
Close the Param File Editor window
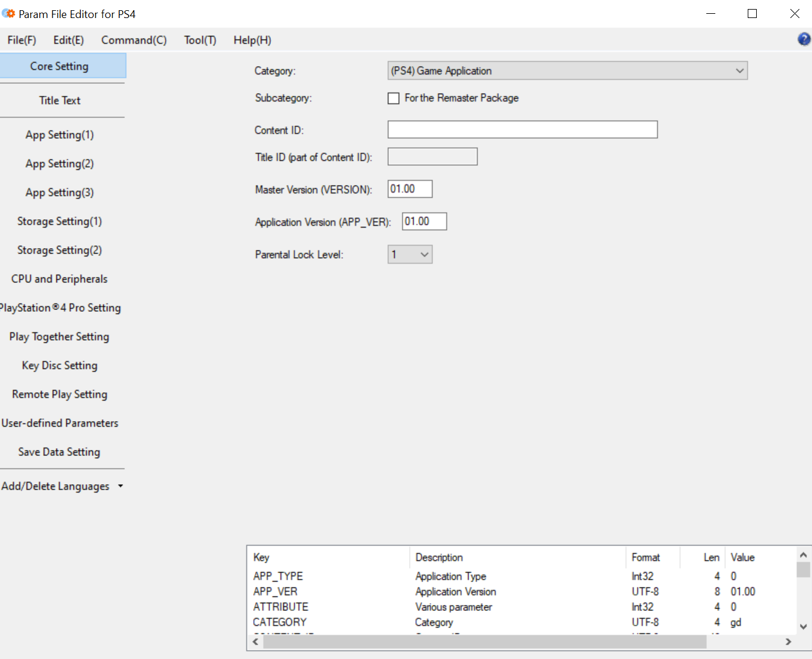[x=794, y=13]
